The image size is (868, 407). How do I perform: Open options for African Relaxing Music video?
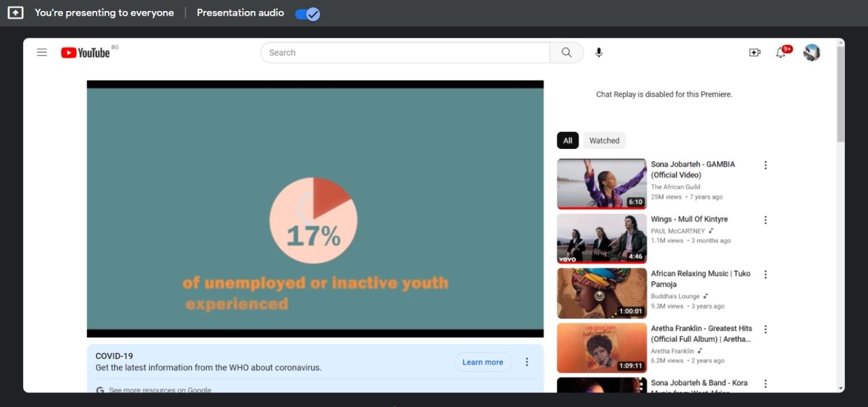pyautogui.click(x=766, y=274)
